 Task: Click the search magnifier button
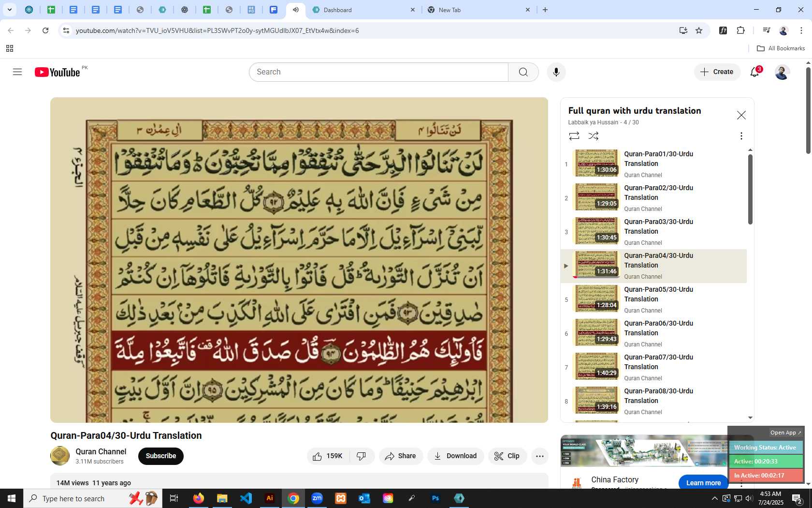coord(523,72)
